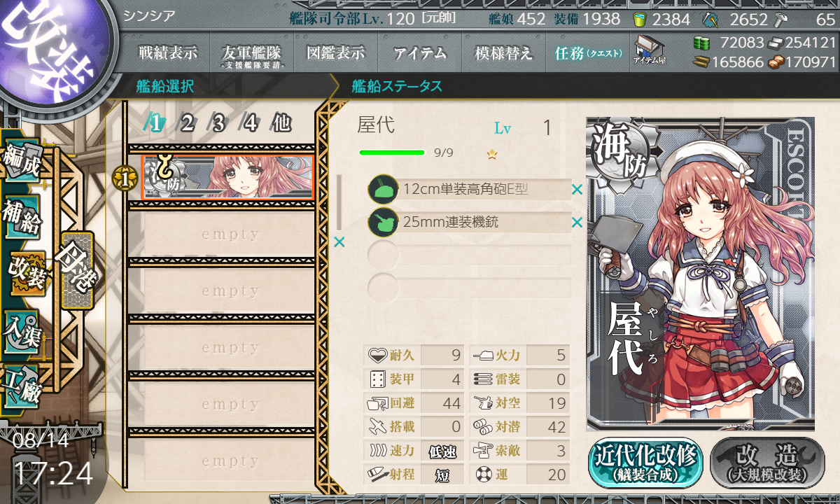
Task: Click the third empty equipment slot
Action: (x=470, y=254)
